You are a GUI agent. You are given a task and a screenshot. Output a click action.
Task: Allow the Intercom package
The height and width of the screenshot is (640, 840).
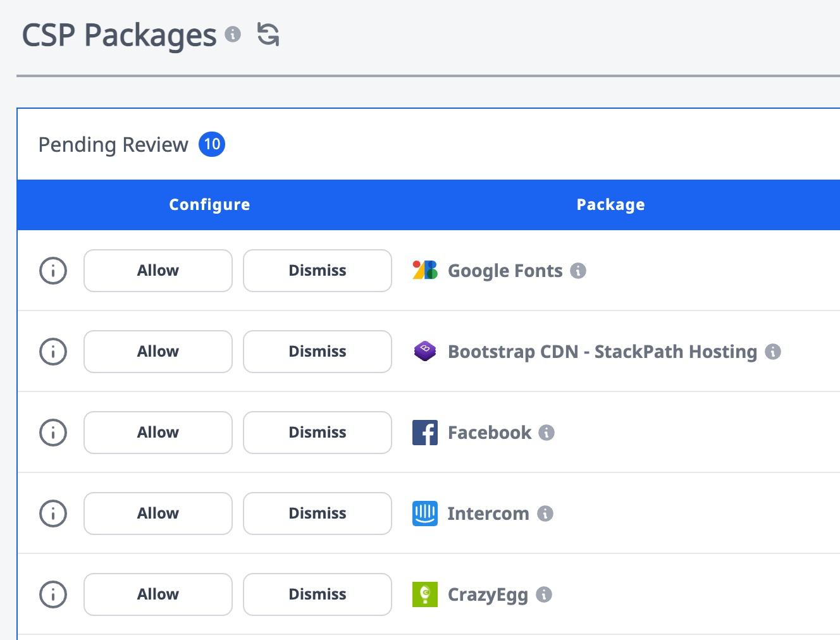[x=158, y=514]
